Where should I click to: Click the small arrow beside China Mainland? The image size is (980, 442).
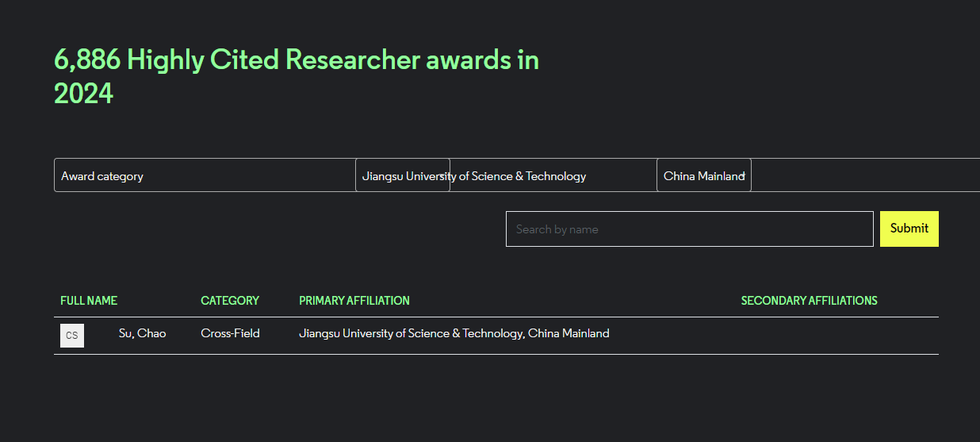(744, 175)
